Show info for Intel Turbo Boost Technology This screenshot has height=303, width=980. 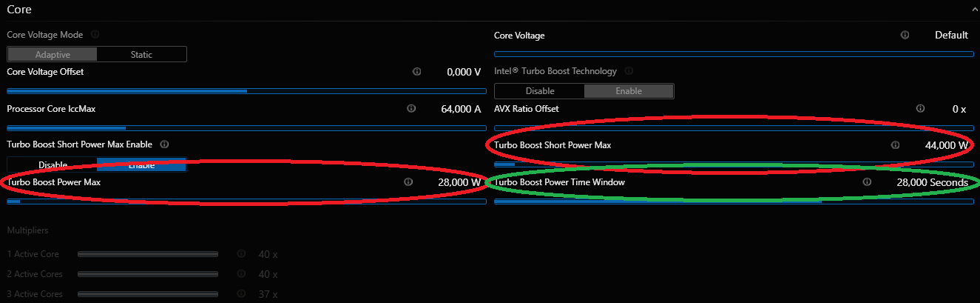[x=629, y=71]
